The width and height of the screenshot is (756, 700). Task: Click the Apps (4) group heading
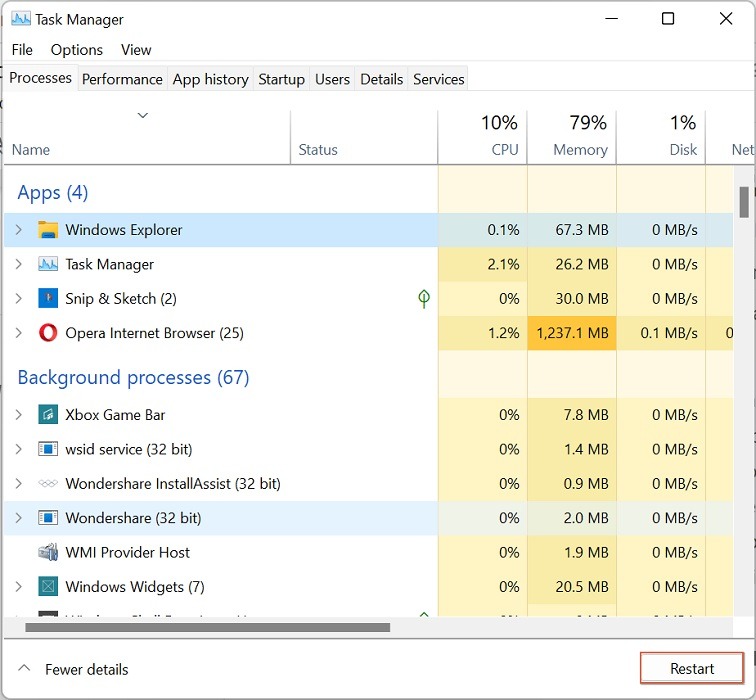click(53, 192)
